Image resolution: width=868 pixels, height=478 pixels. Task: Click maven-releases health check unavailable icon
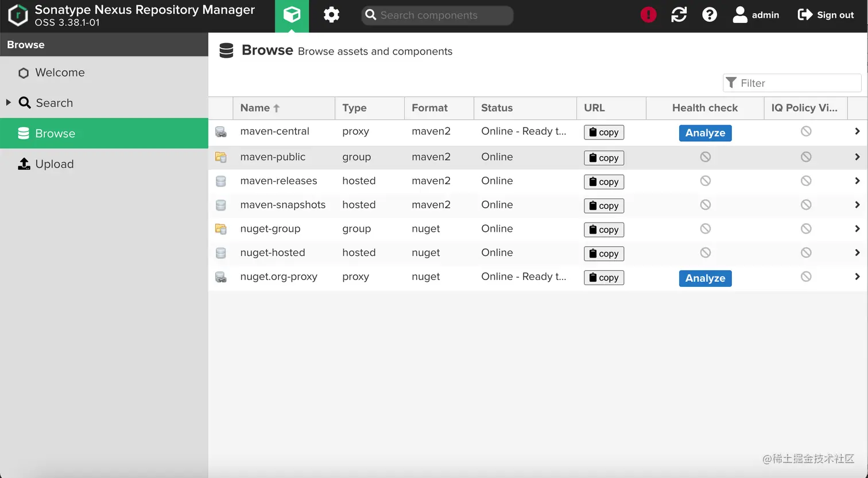[x=706, y=181]
